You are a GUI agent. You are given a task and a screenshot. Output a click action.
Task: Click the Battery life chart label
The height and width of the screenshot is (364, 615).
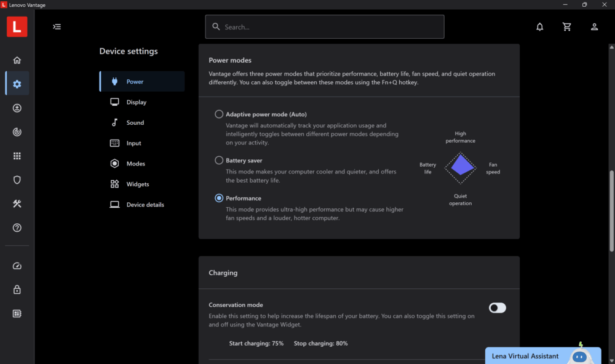pyautogui.click(x=427, y=168)
